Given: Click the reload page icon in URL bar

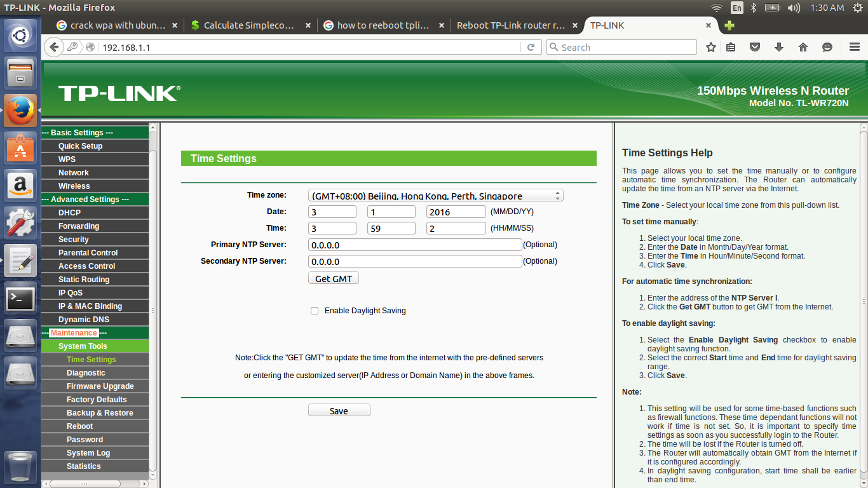Looking at the screenshot, I should click(x=531, y=47).
